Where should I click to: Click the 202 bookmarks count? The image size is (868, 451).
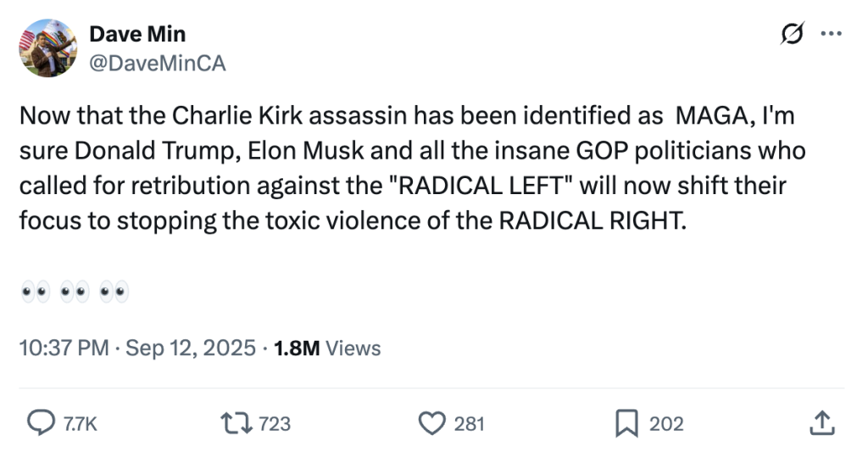(x=666, y=423)
